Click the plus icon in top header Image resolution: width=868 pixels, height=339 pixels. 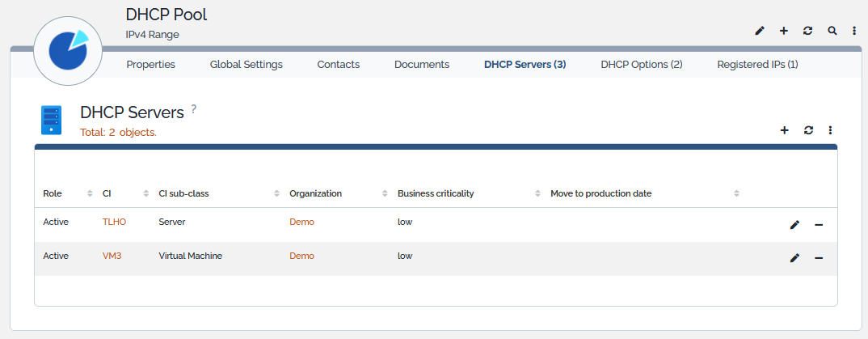tap(783, 31)
